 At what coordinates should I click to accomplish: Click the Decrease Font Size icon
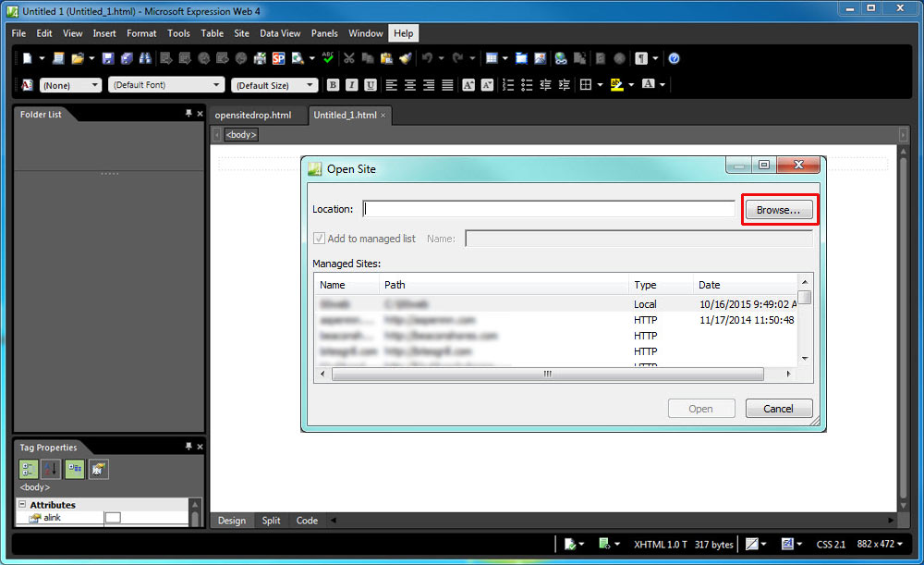[x=487, y=85]
